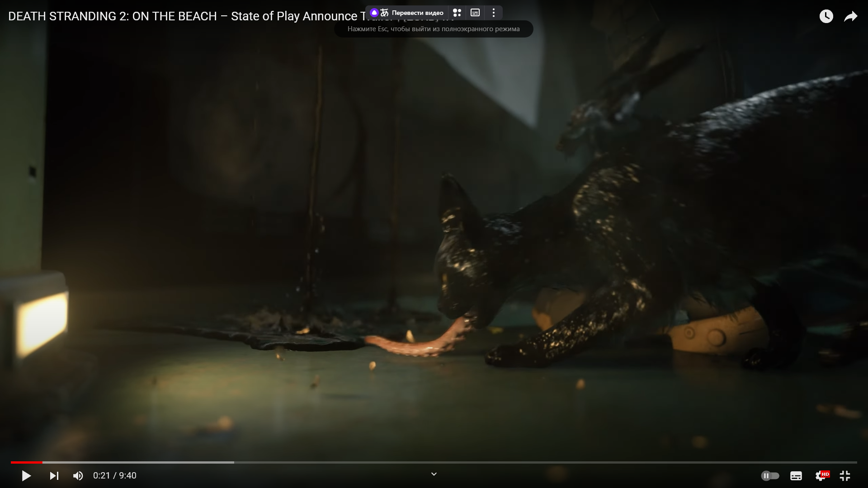Click the video title link

point(181,16)
